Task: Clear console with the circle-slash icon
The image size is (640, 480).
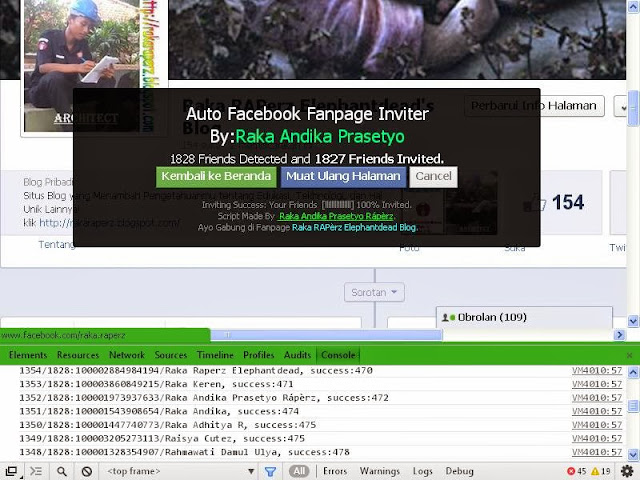Action: click(87, 471)
